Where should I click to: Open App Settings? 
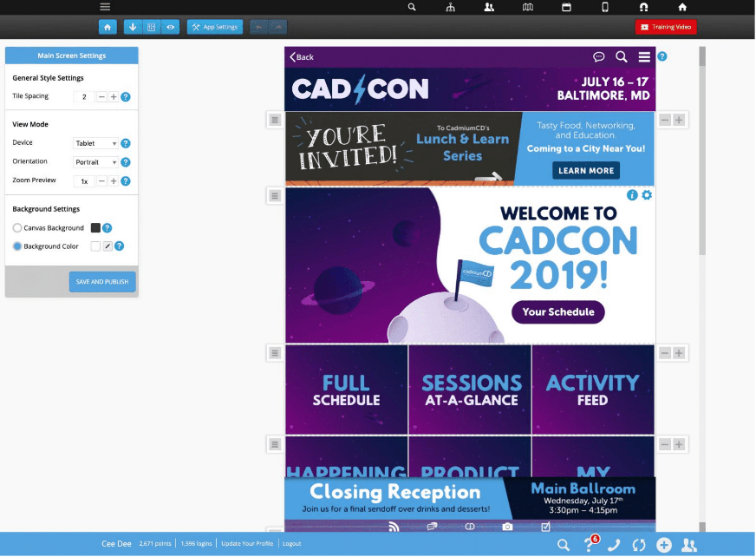(x=215, y=27)
